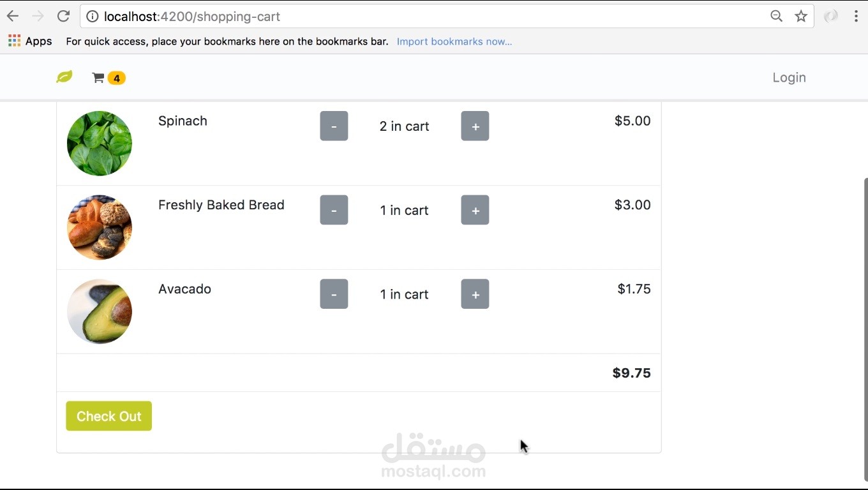The image size is (868, 490).
Task: Decrease Spinach quantity with minus button
Action: click(x=334, y=126)
